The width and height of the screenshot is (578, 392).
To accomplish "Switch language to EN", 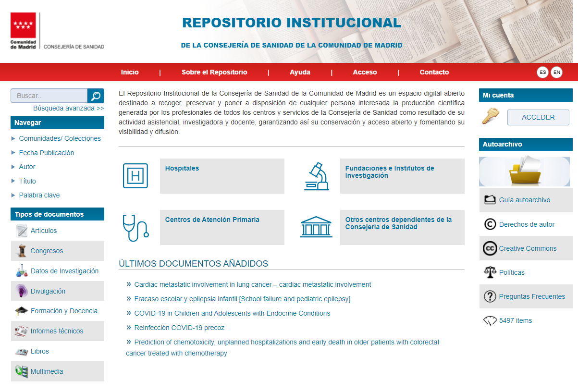I will (556, 73).
